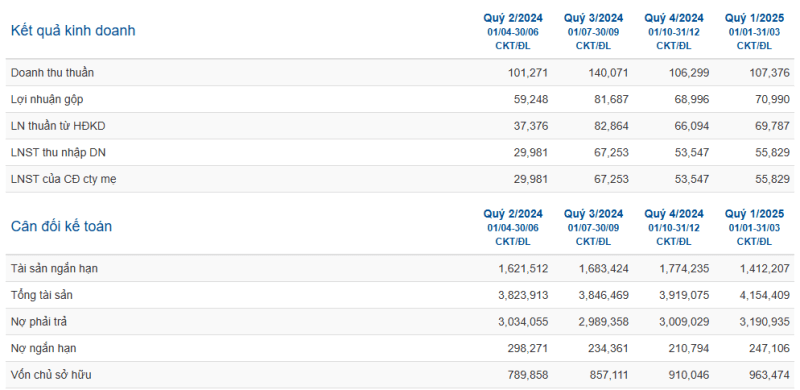This screenshot has height=390, width=800.
Task: Select the Nợ phải trả row label
Action: point(39,322)
